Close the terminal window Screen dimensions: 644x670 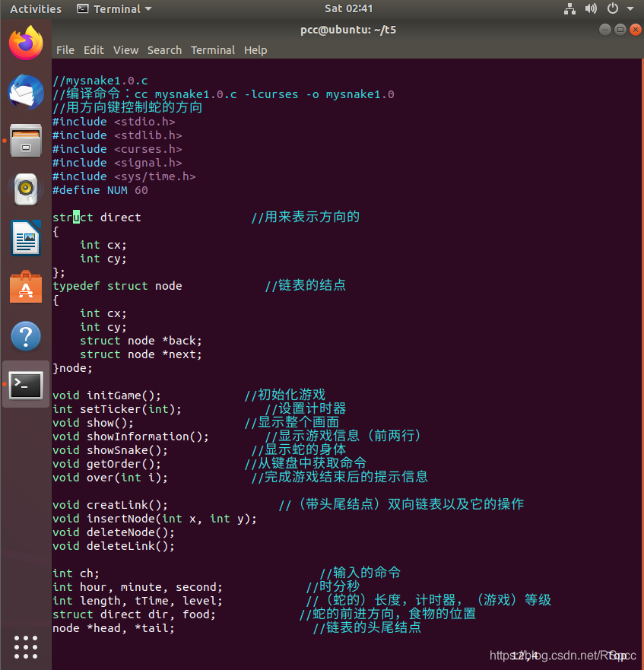point(636,30)
